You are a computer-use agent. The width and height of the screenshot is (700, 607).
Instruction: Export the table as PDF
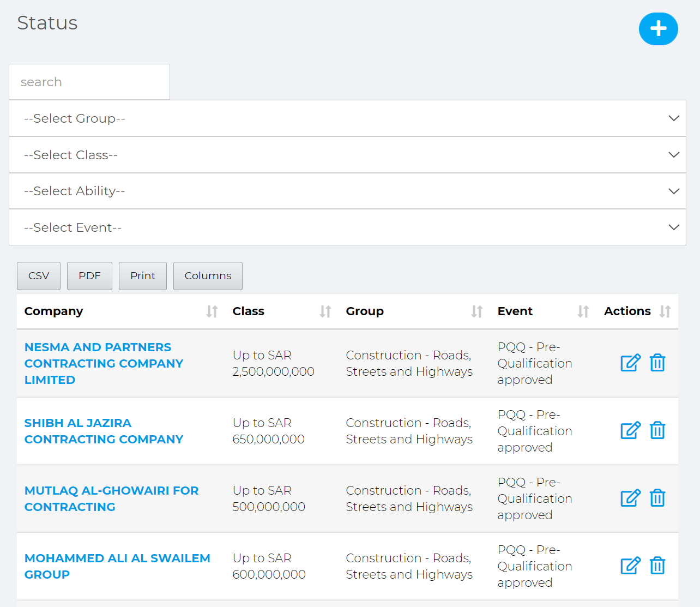pos(89,276)
